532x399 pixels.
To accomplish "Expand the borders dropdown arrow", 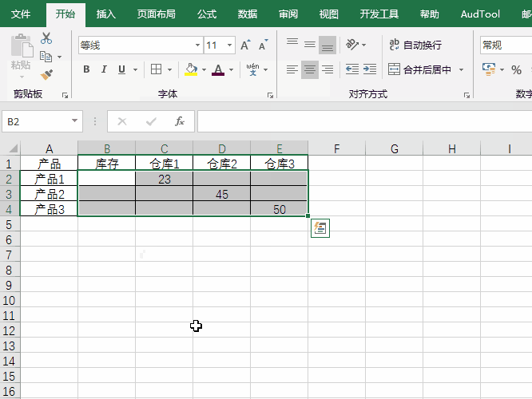I will (169, 70).
